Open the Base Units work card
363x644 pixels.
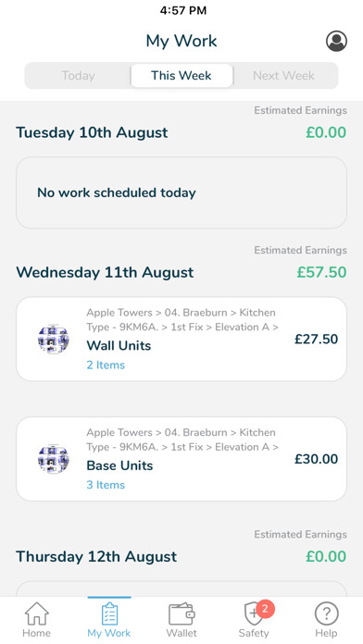pyautogui.click(x=181, y=459)
